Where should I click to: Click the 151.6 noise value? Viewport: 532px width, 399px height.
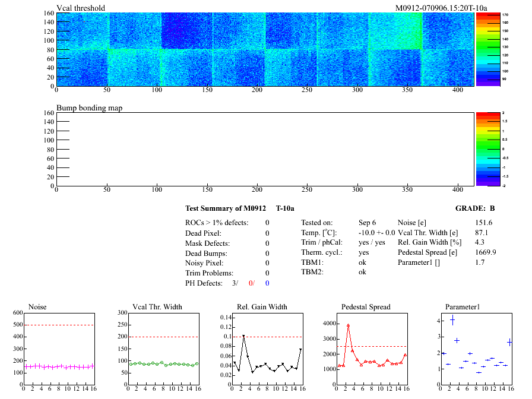[x=484, y=223]
